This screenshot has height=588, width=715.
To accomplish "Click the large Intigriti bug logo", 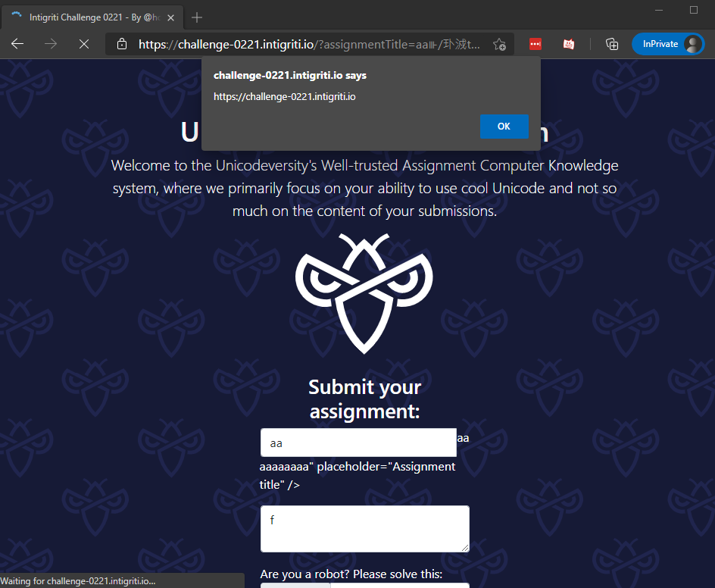I will (364, 292).
